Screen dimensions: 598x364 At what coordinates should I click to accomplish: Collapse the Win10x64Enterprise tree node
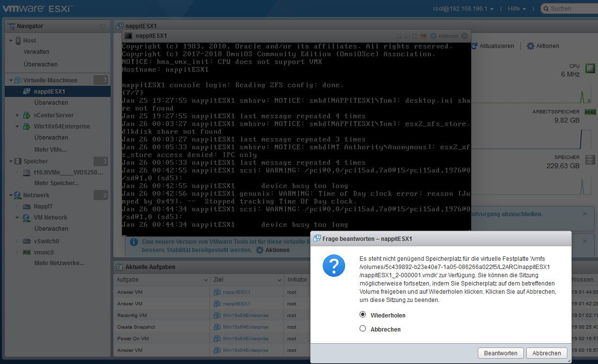point(17,127)
